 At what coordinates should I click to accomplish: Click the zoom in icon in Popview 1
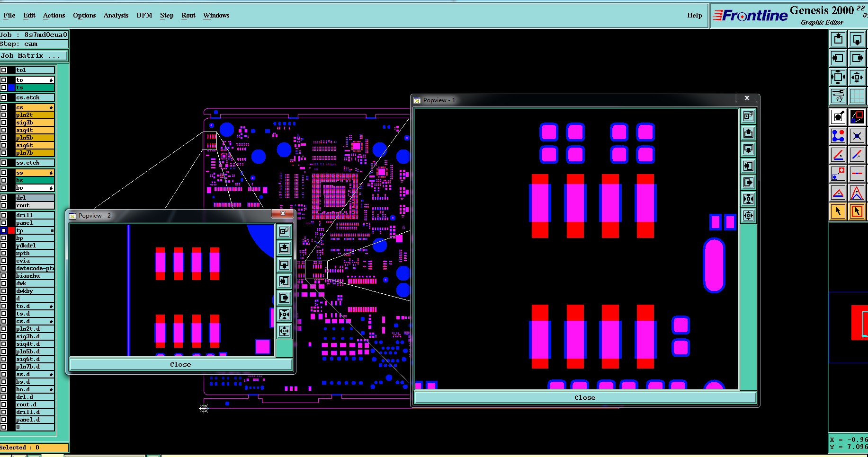pos(749,199)
